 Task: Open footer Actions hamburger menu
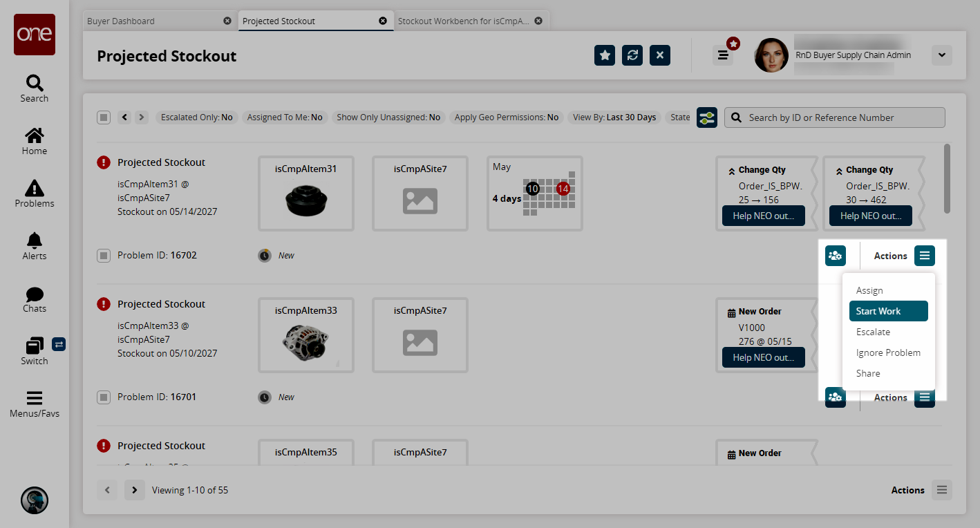[942, 490]
